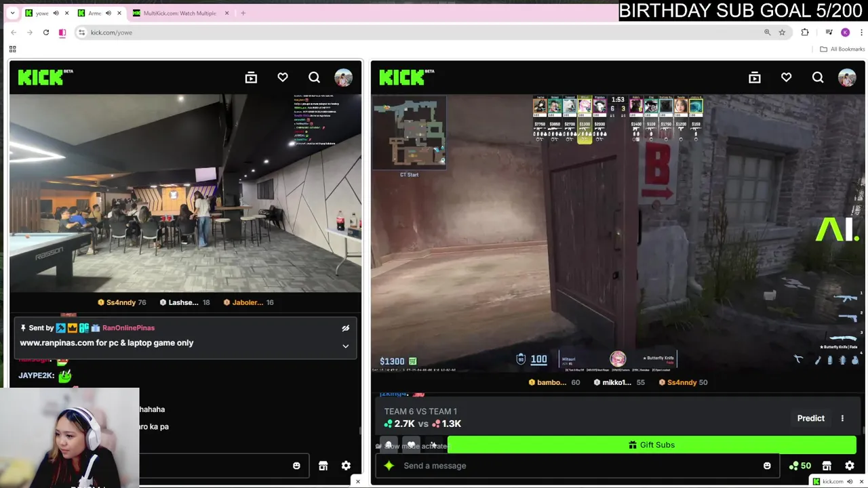The height and width of the screenshot is (488, 868).
Task: Open the apps grid shortcut
Action: (12, 49)
